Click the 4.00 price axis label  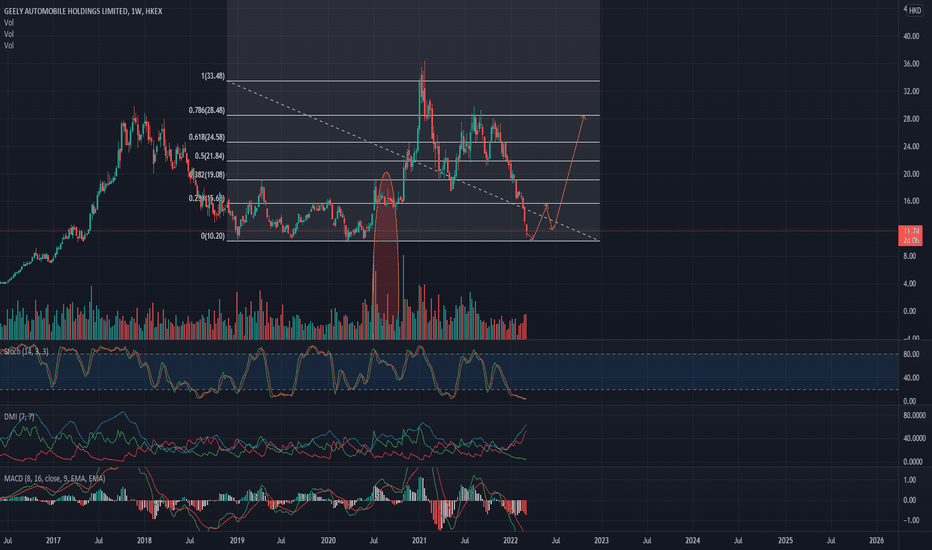pos(909,284)
